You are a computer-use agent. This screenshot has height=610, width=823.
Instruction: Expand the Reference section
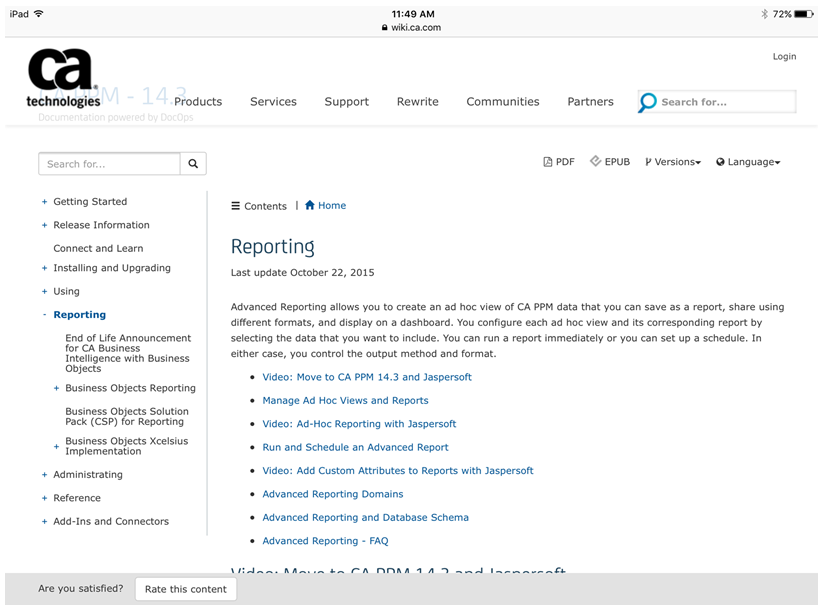coord(45,498)
